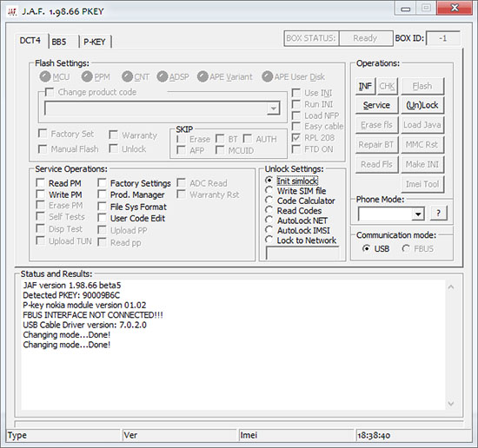
Task: Enable the Read PM checkbox
Action: point(41,183)
